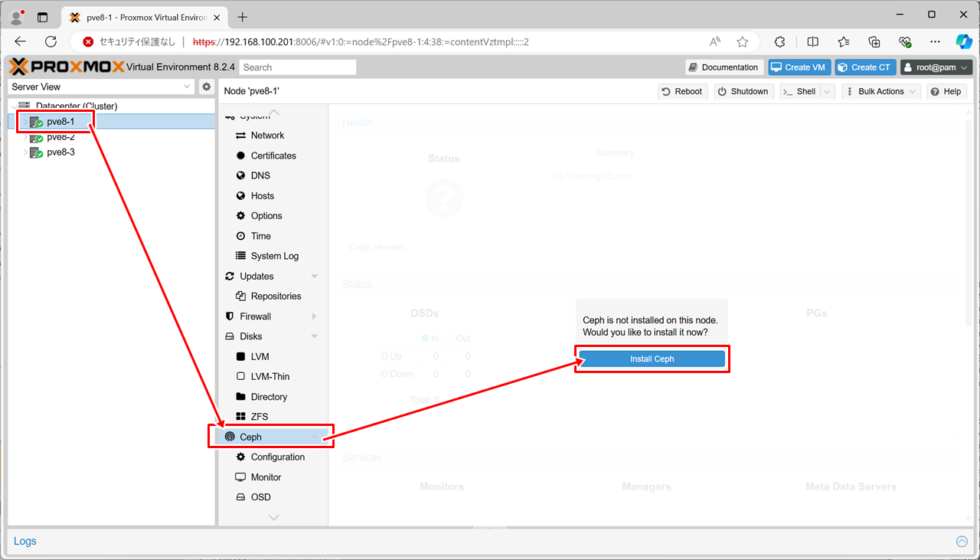This screenshot has width=980, height=560.
Task: Open Bulk Actions dropdown menu
Action: click(880, 91)
